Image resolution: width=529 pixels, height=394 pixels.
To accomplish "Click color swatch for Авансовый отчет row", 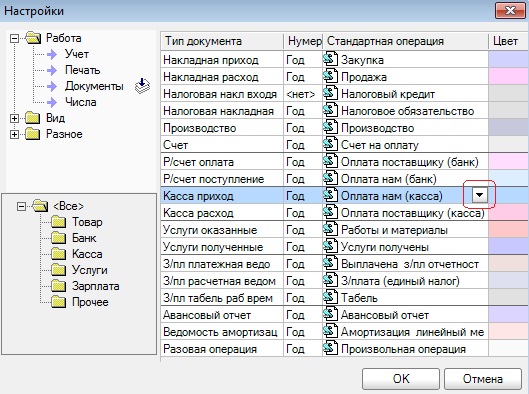I will point(508,315).
